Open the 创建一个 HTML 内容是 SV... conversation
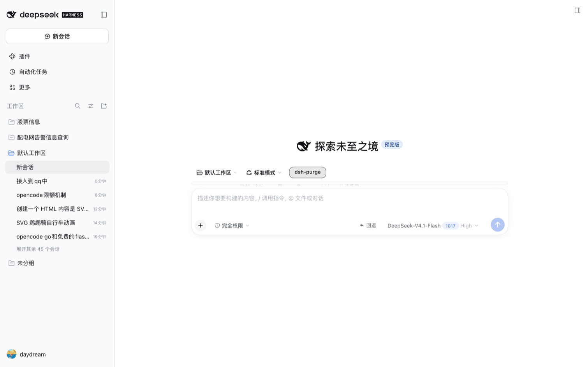 tap(57, 209)
